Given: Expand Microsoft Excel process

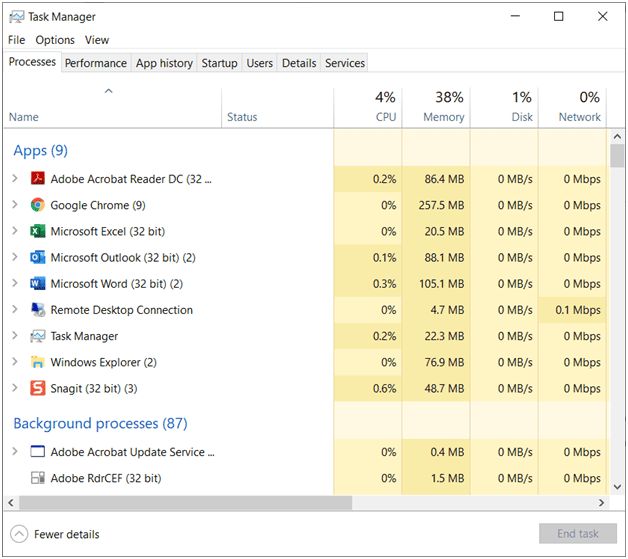Looking at the screenshot, I should pyautogui.click(x=15, y=231).
